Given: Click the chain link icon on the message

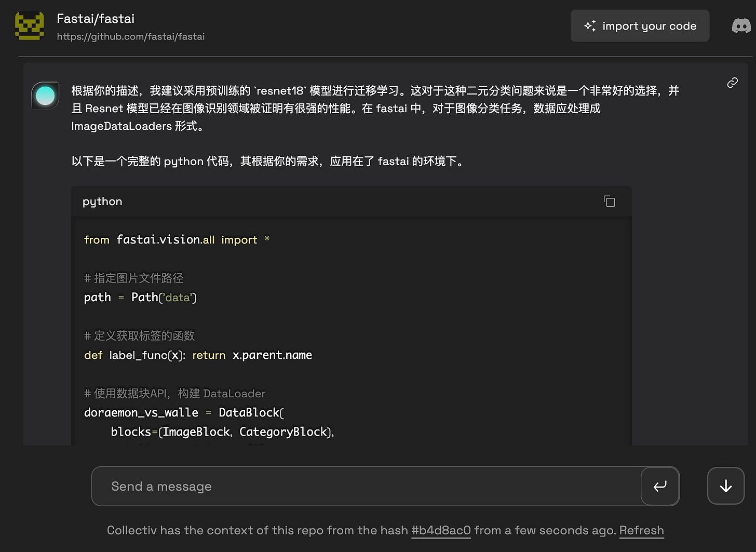Looking at the screenshot, I should click(x=732, y=82).
